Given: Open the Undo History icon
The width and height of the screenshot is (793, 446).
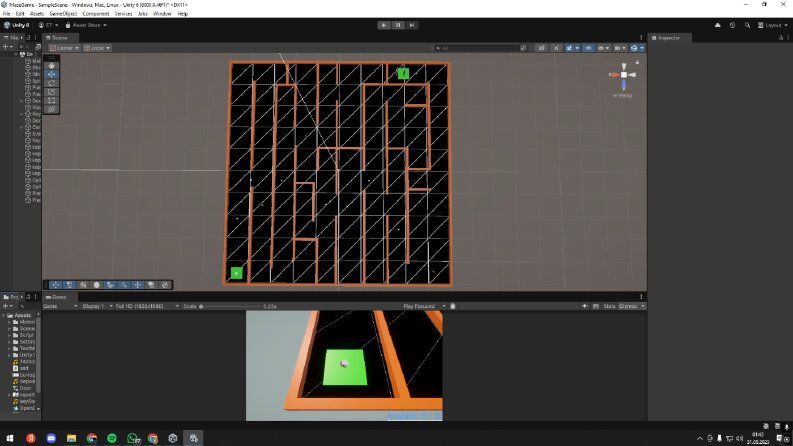Looking at the screenshot, I should [x=732, y=25].
